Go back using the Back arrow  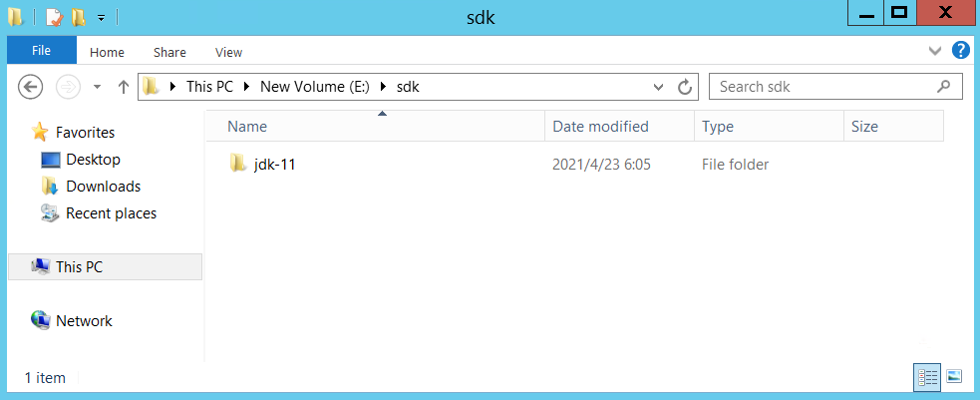31,87
